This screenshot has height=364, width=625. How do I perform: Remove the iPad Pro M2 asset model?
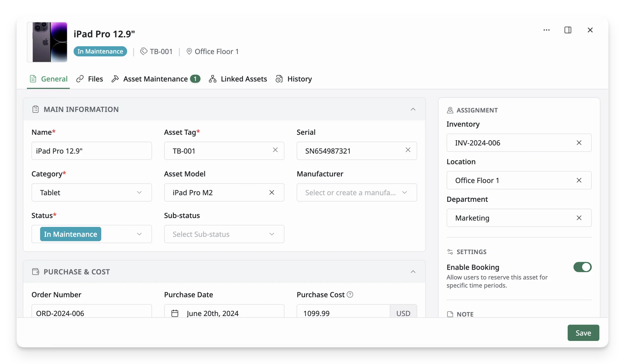272,192
